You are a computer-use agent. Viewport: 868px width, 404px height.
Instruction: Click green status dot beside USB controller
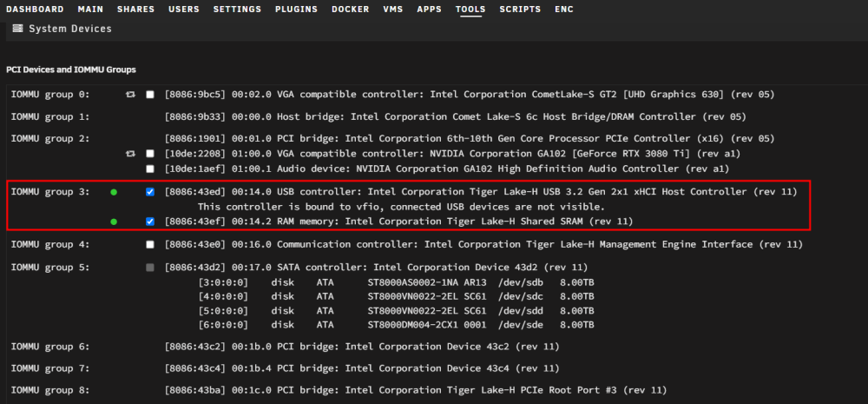tap(114, 192)
